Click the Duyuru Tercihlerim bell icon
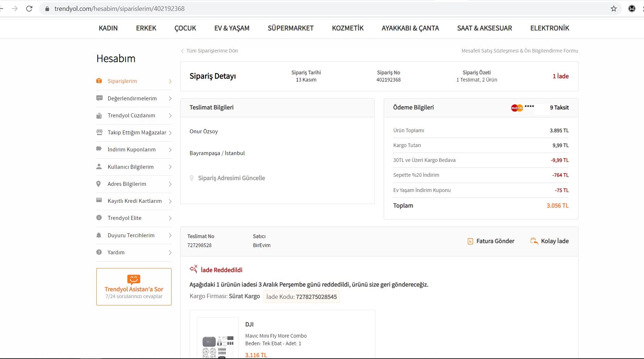This screenshot has height=359, width=644. click(99, 235)
